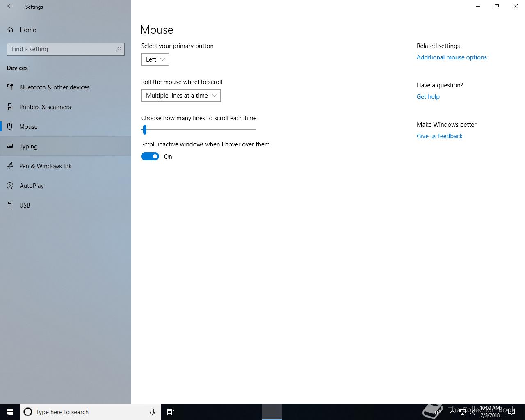Click the Find a setting search box
Viewport: 525px width, 420px height.
pyautogui.click(x=66, y=49)
